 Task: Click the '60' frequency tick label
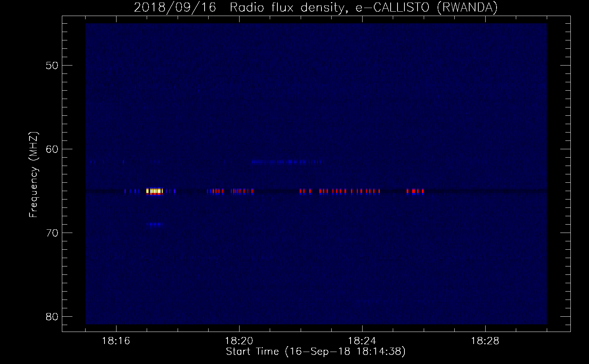pyautogui.click(x=52, y=149)
